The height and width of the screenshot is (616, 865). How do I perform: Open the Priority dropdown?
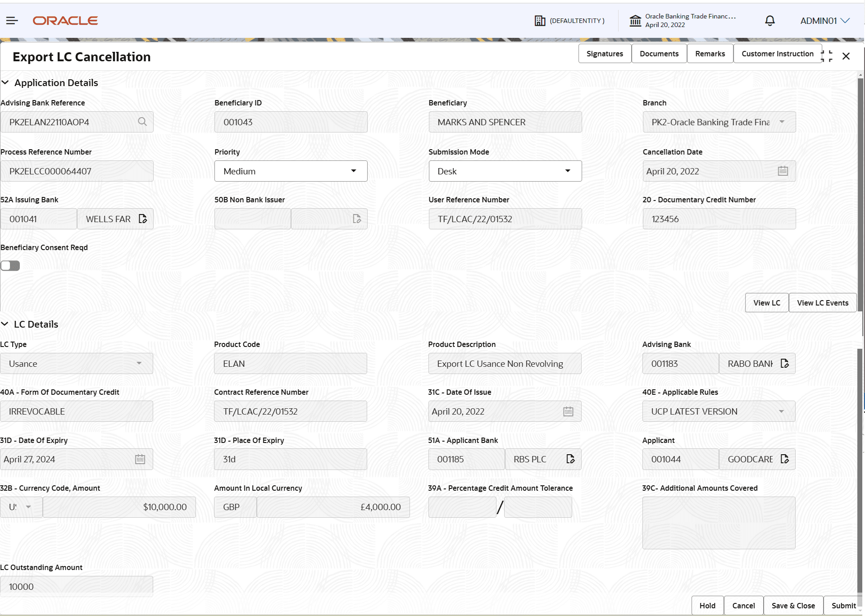pyautogui.click(x=291, y=171)
